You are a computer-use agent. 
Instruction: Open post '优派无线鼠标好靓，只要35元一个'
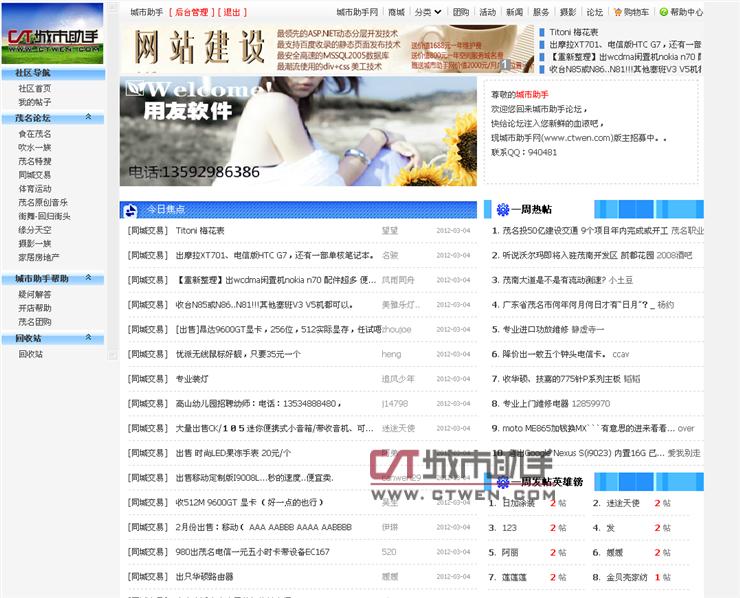pyautogui.click(x=238, y=354)
